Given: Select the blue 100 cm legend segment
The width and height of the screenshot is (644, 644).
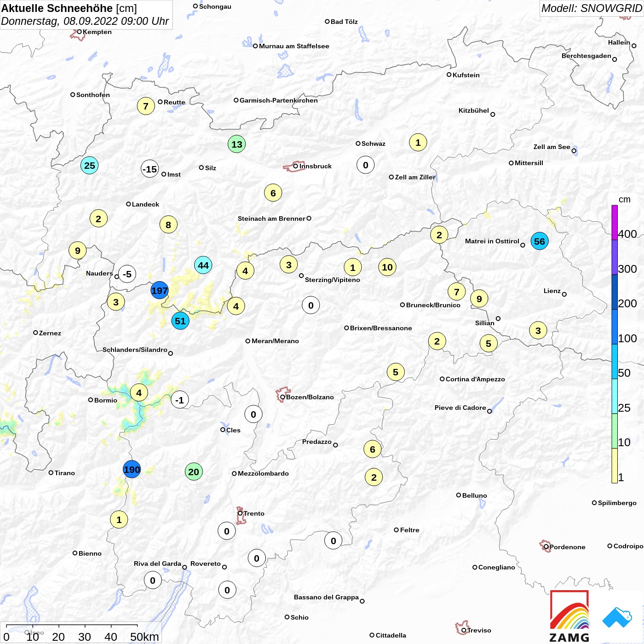Looking at the screenshot, I should coord(615,327).
